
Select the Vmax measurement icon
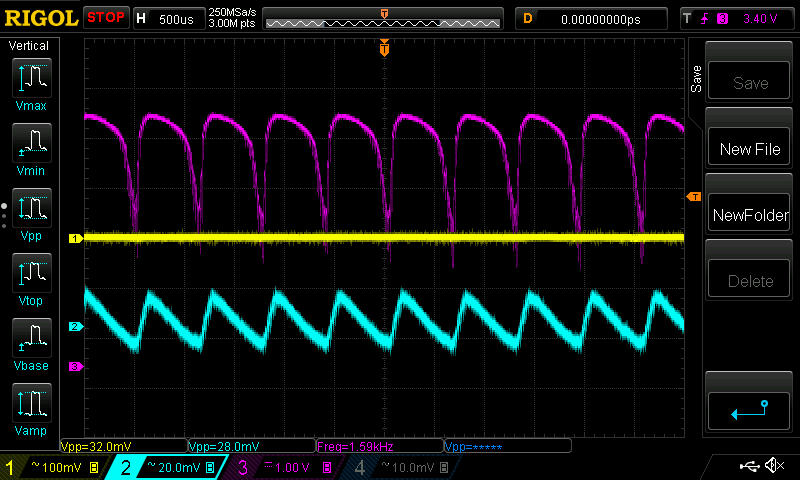(31, 83)
